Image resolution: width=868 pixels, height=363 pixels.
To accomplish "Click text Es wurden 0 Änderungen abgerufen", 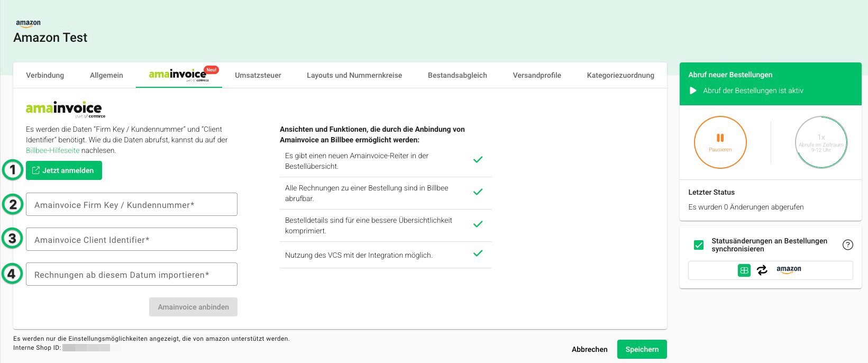I will [x=746, y=207].
